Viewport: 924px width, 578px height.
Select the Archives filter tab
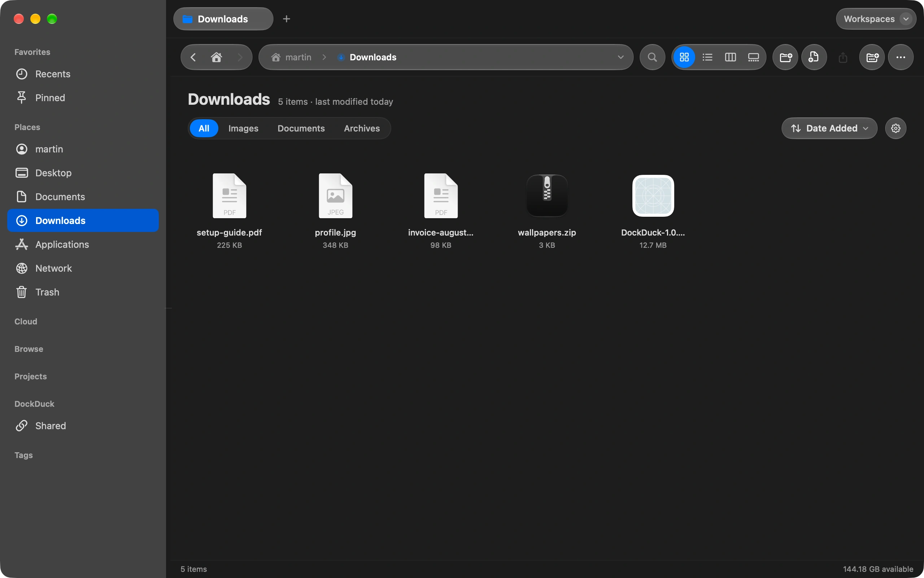(362, 129)
